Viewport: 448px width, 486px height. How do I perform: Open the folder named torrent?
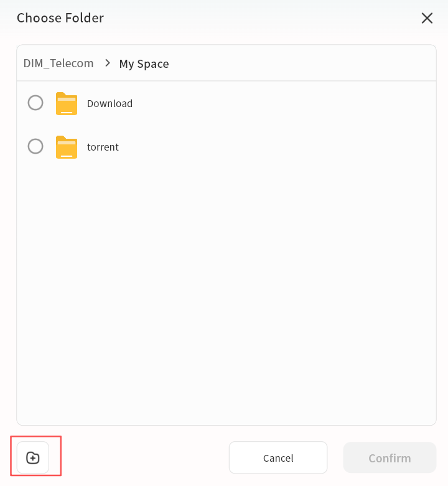103,147
